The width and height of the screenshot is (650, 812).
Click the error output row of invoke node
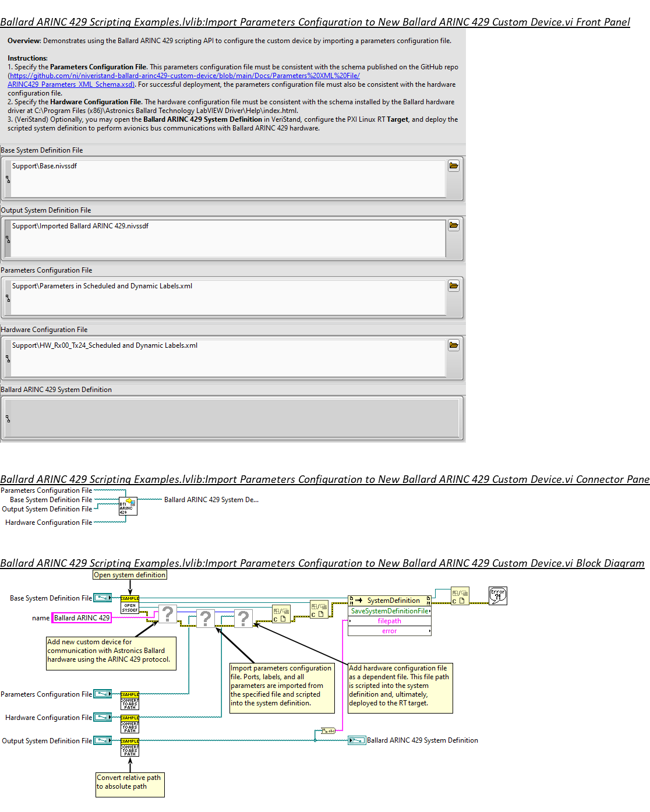[x=390, y=631]
